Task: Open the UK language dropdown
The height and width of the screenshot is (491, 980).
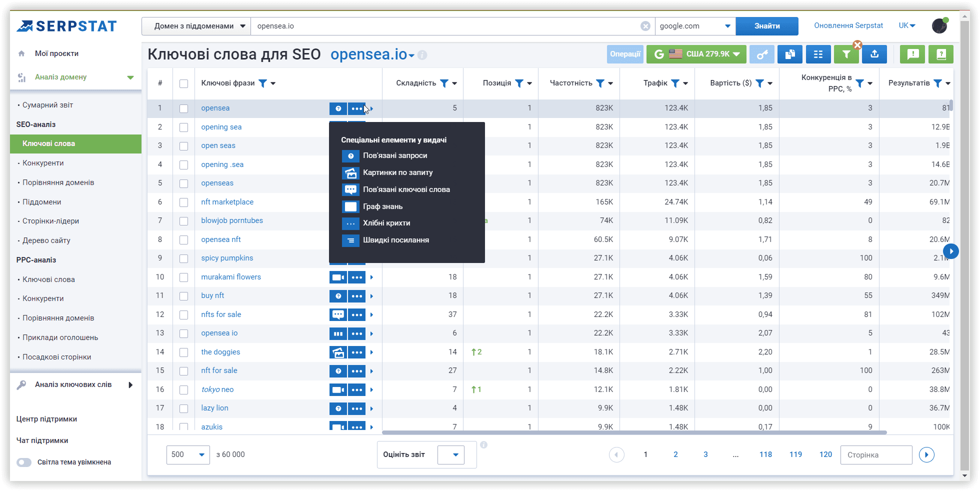Action: pos(907,25)
